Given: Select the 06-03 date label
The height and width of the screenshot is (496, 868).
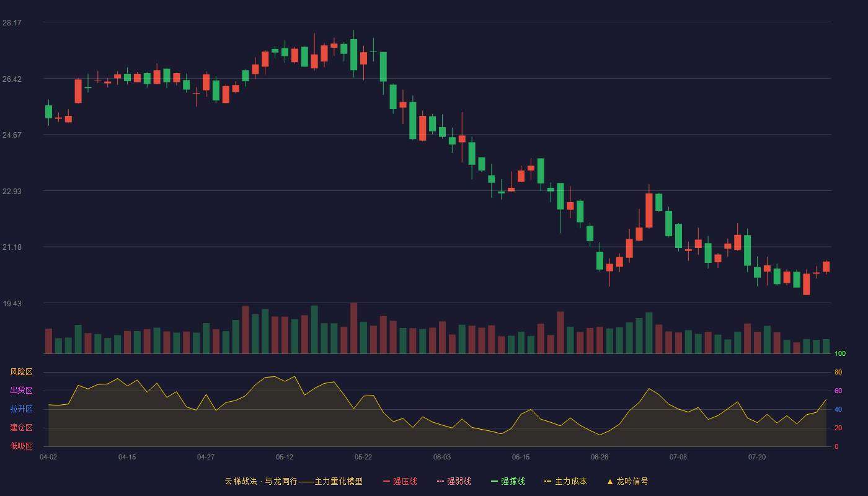Looking at the screenshot, I should (x=442, y=457).
